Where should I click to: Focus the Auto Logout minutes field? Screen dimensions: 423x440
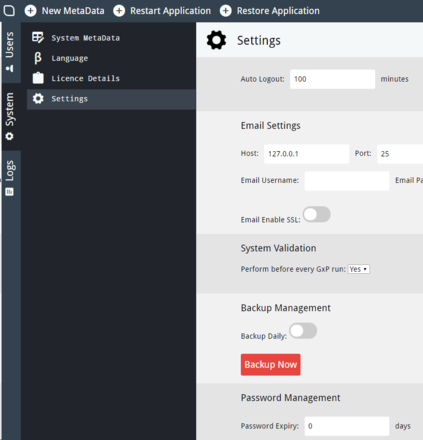coord(332,79)
